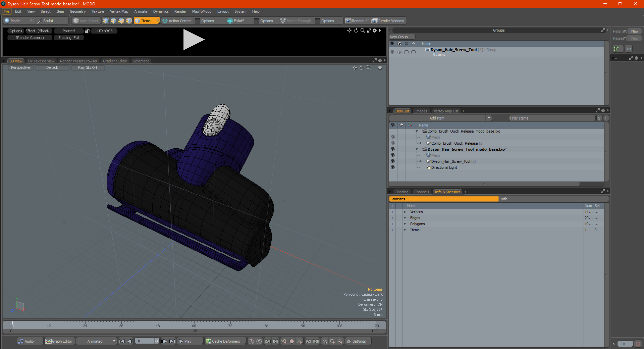Click timeline marker at frame 60
Image resolution: width=644 pixels, height=349 pixels.
194,326
